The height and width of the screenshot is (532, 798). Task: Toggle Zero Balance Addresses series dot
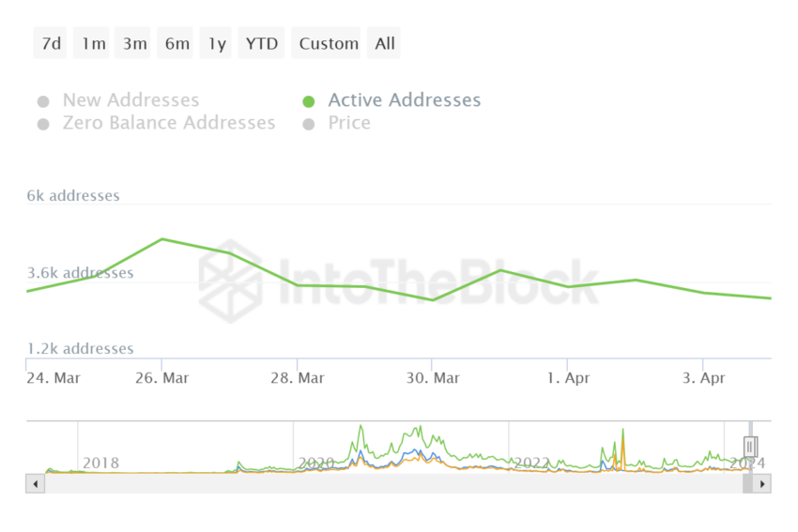pyautogui.click(x=43, y=124)
